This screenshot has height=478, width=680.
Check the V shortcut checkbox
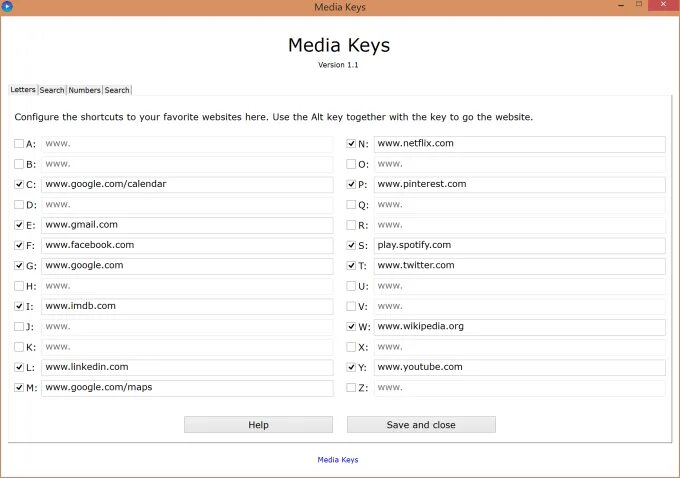tap(351, 306)
